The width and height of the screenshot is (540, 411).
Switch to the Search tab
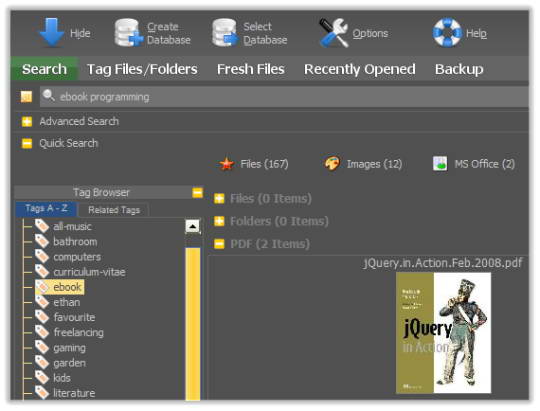click(x=44, y=69)
